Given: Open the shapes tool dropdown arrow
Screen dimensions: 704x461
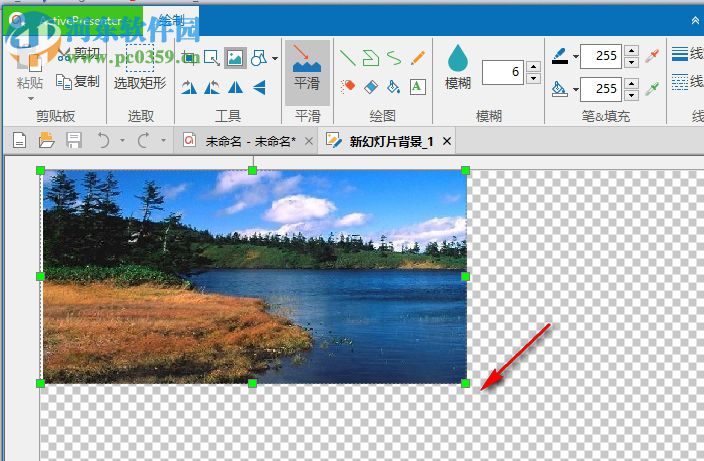Looking at the screenshot, I should pyautogui.click(x=275, y=58).
